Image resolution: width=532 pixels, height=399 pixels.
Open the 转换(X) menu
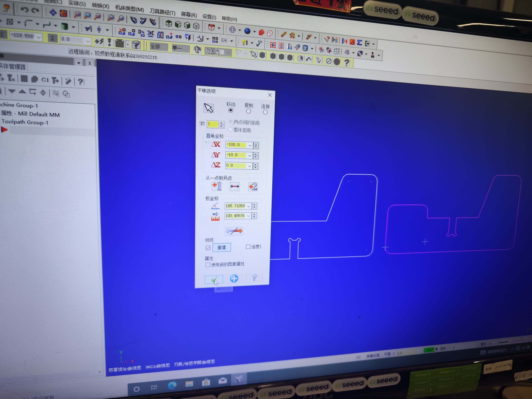coord(101,6)
